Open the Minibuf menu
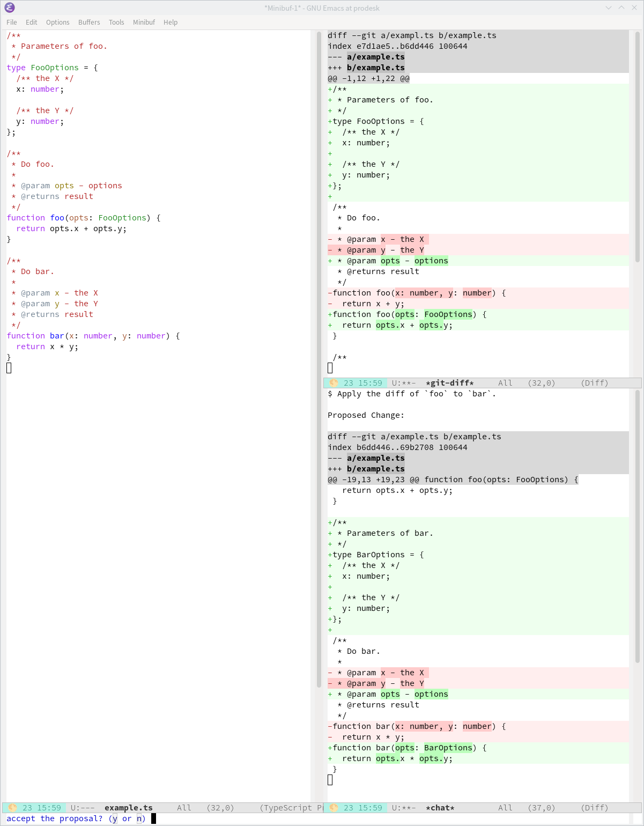Viewport: 644px width, 826px height. pyautogui.click(x=144, y=22)
